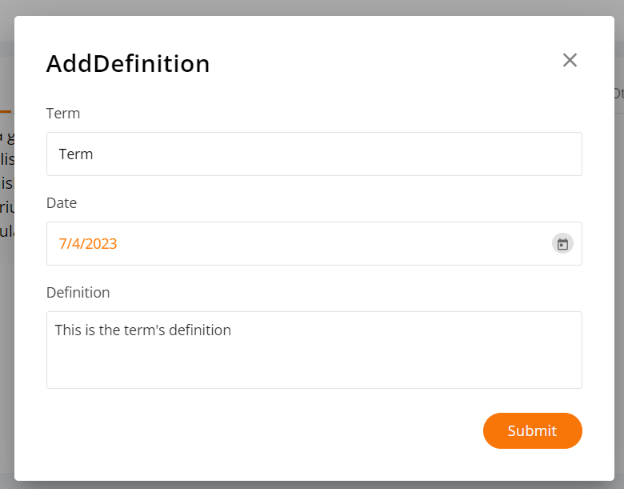Click into the Definition text area
This screenshot has height=489, width=624.
tap(314, 350)
